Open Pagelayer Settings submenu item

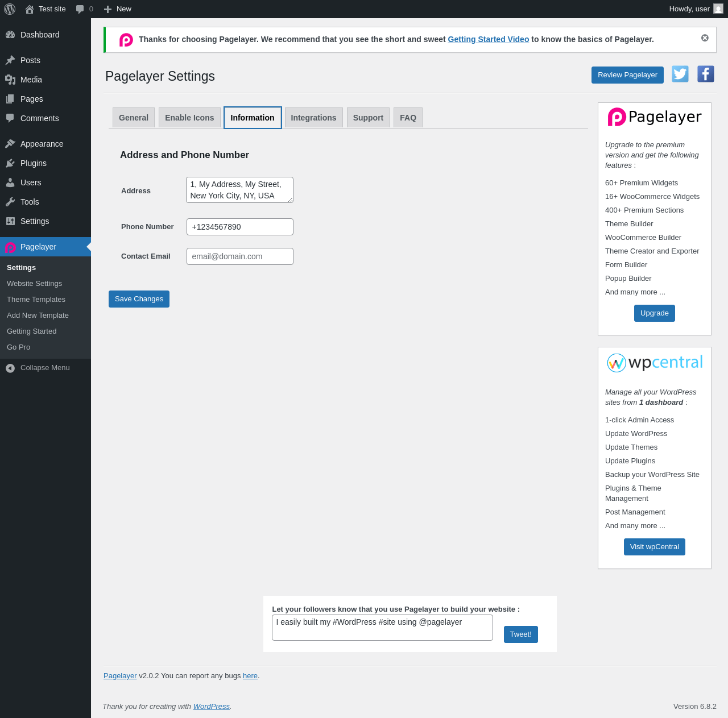point(22,268)
